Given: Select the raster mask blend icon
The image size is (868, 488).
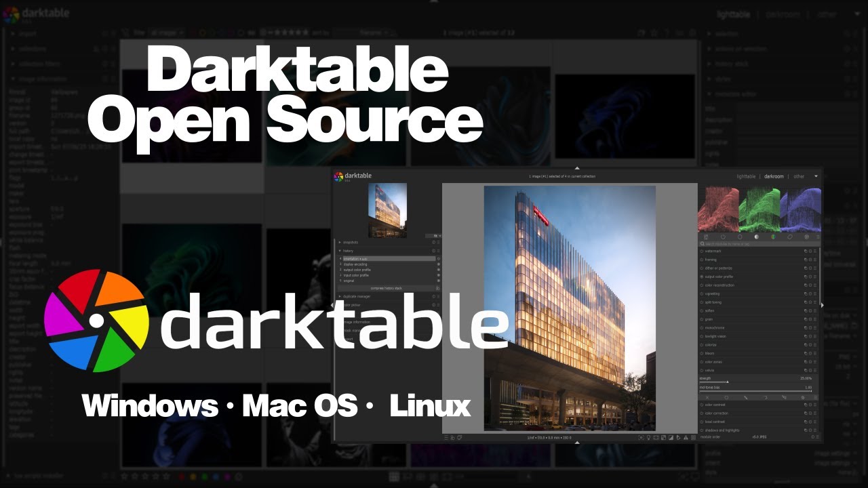Looking at the screenshot, I should (803, 398).
